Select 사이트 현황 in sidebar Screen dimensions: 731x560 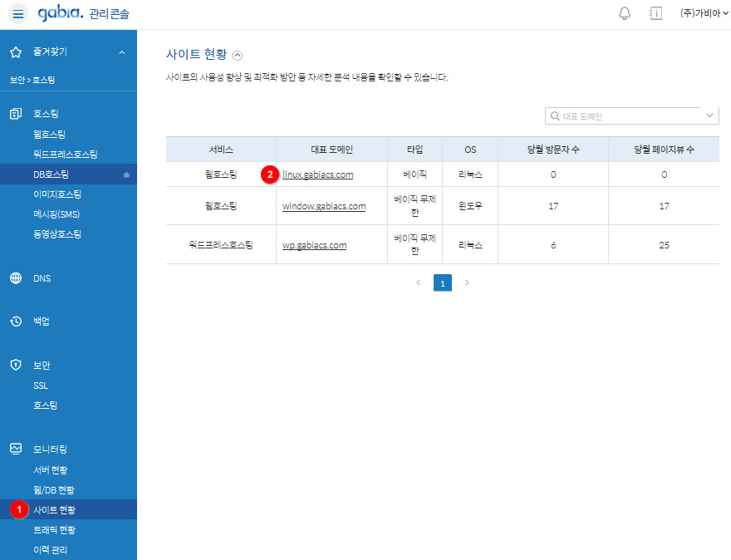click(x=68, y=509)
